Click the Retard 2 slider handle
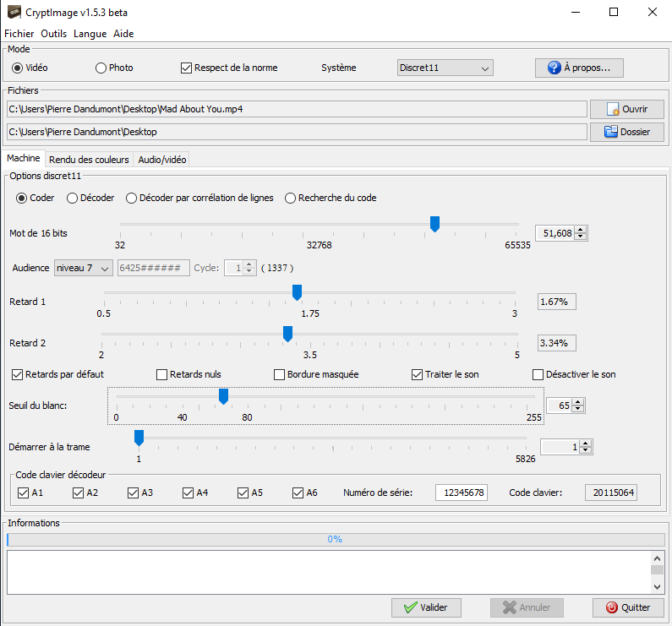The image size is (672, 626). 287,335
